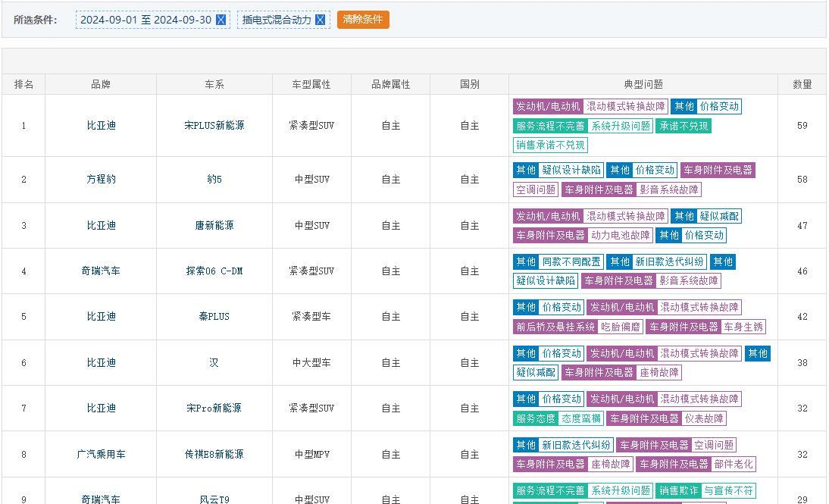Click the 车型属性 column header
Viewport: 829px width, 504px height.
click(x=311, y=84)
